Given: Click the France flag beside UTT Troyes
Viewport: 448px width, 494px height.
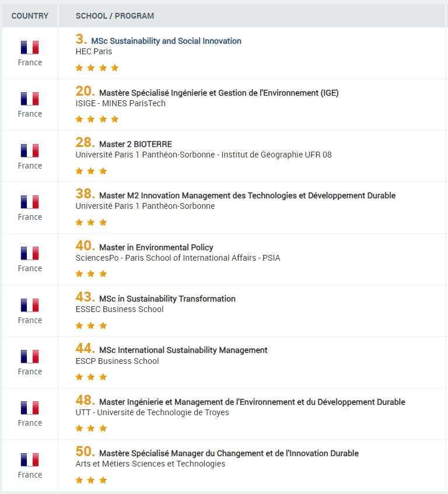Looking at the screenshot, I should 30,408.
